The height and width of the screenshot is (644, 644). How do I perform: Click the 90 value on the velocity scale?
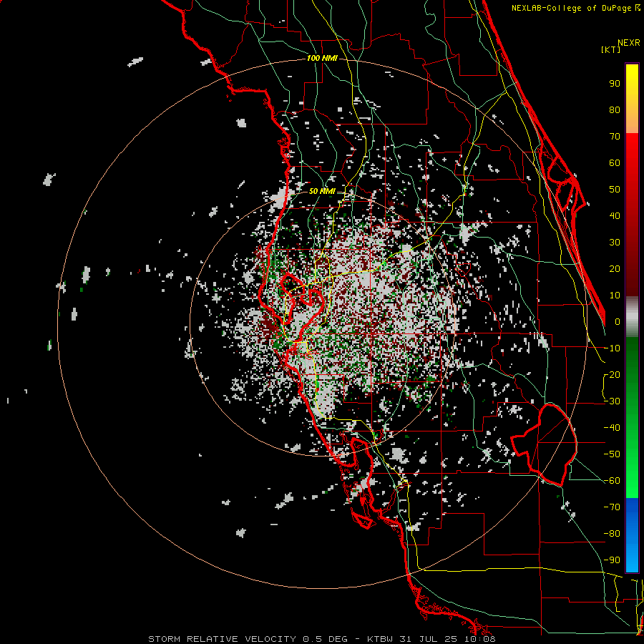tap(615, 84)
